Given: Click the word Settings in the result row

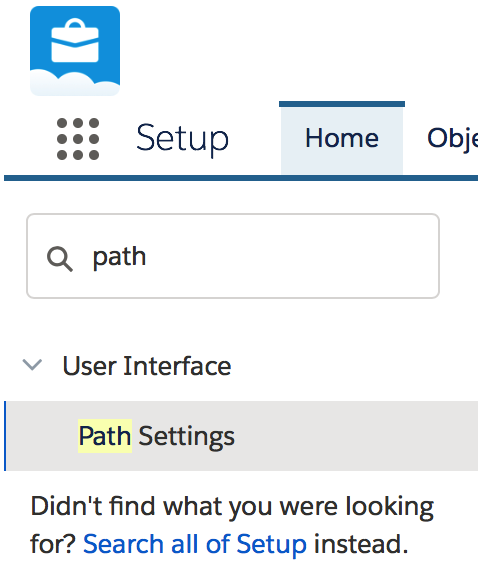Looking at the screenshot, I should click(186, 436).
